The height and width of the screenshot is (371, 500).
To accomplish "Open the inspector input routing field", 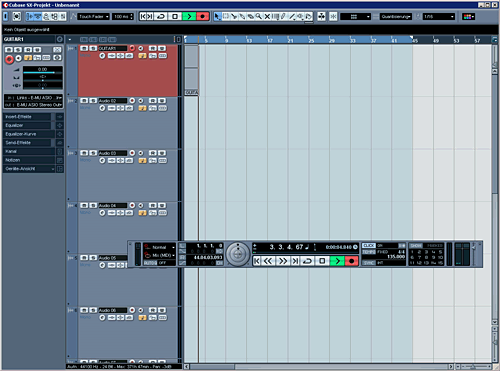I will point(34,98).
